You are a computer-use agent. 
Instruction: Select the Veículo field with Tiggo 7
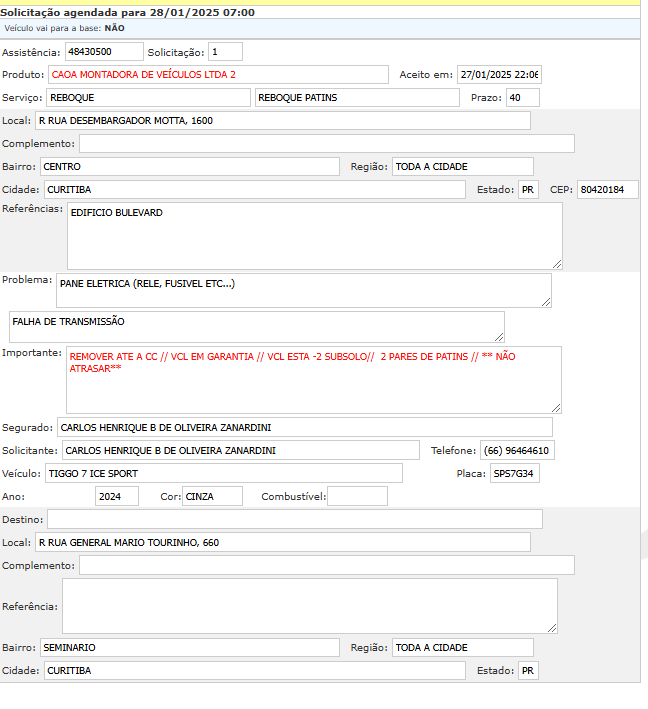pos(222,473)
